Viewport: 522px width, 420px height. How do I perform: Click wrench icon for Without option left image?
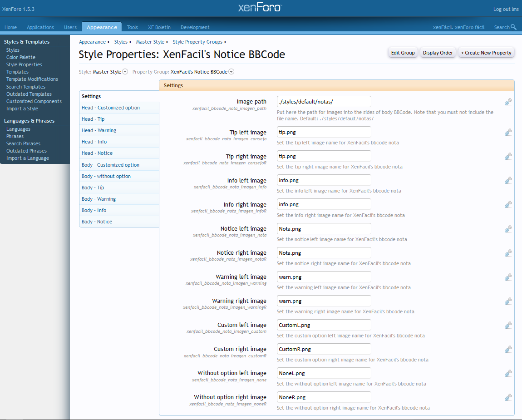point(508,373)
